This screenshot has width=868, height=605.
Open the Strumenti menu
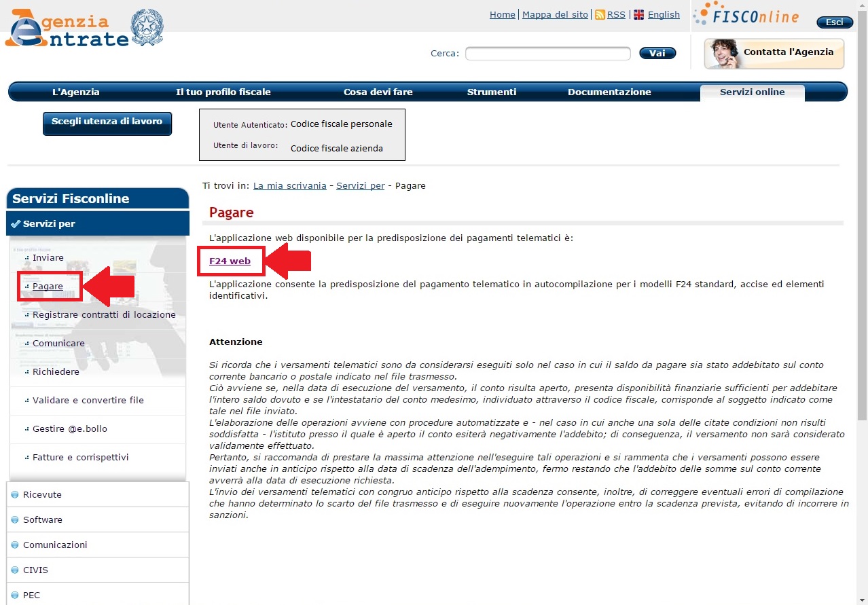492,92
